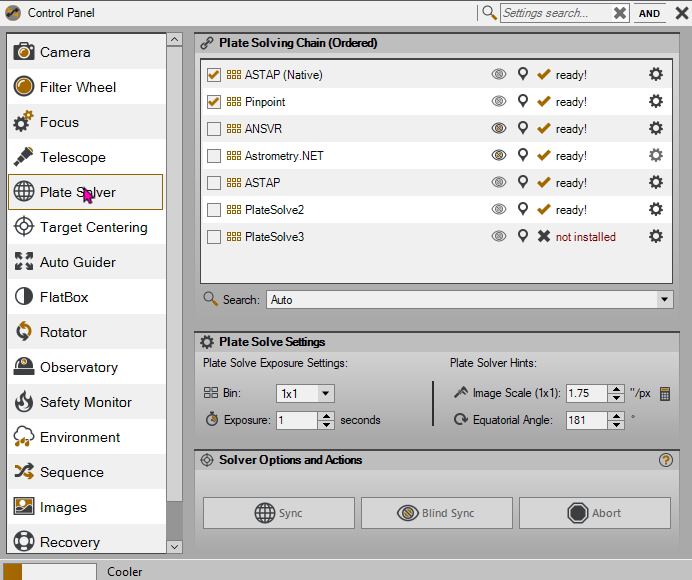Open Focus settings section
Viewport: 692px width, 580px height.
pyautogui.click(x=86, y=121)
